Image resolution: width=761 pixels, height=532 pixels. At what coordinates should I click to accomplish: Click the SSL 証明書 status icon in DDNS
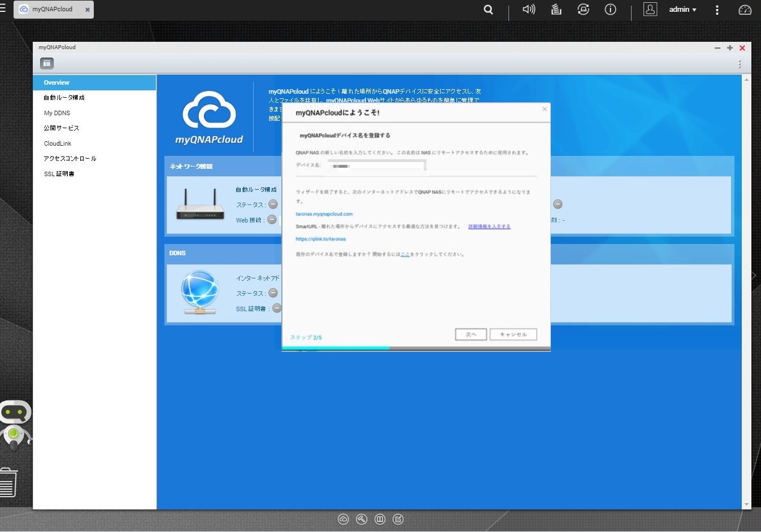point(277,308)
